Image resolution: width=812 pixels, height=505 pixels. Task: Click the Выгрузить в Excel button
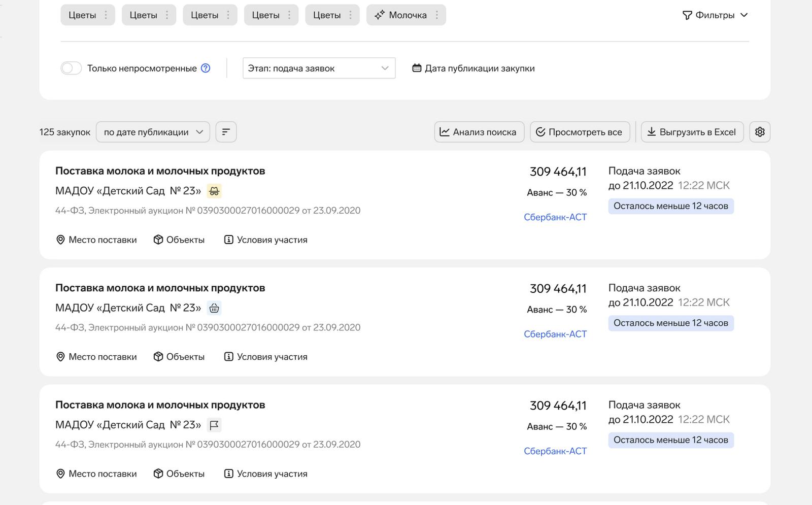(x=692, y=132)
